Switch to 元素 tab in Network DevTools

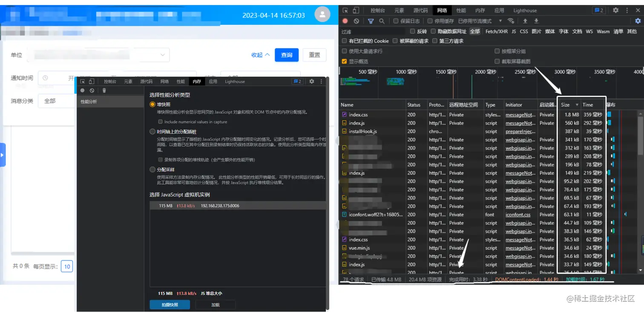(x=399, y=10)
